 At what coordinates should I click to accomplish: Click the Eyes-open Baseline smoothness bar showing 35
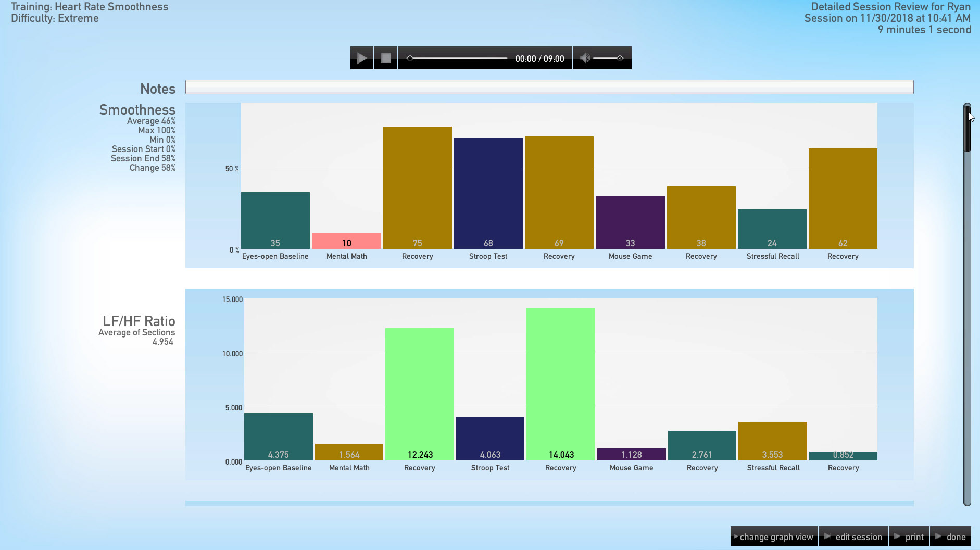point(275,220)
